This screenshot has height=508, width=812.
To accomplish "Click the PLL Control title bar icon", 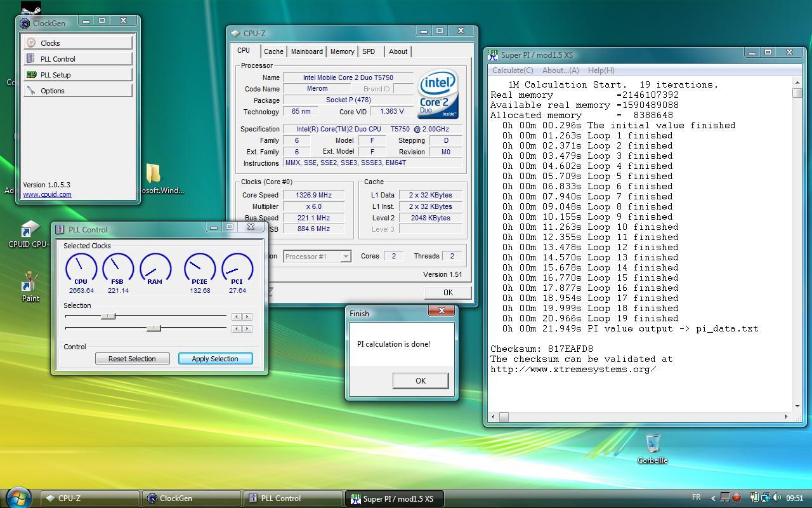I will point(60,229).
